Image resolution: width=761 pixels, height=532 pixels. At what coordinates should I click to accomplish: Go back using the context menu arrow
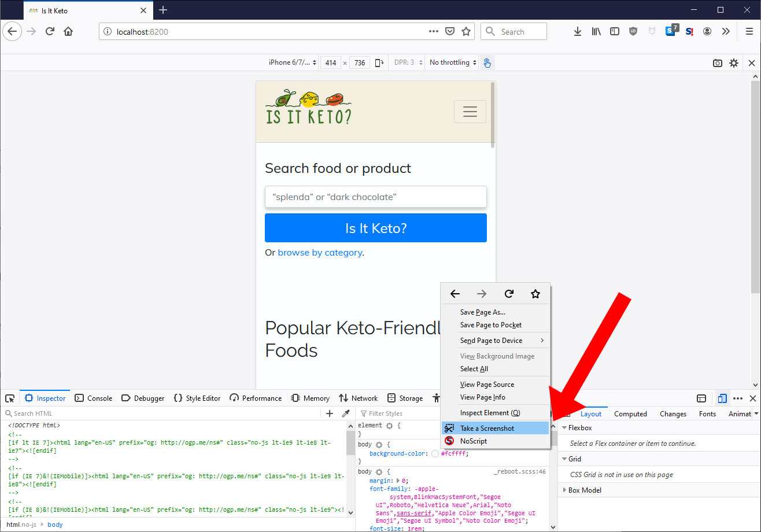click(x=455, y=294)
